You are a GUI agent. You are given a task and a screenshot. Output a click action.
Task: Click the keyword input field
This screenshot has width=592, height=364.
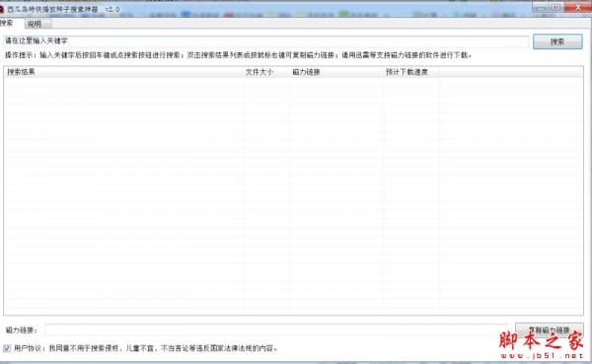pyautogui.click(x=265, y=40)
